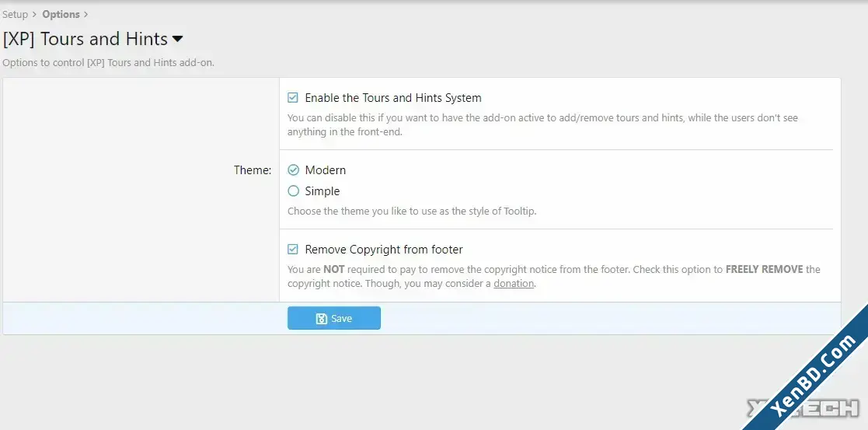Image resolution: width=868 pixels, height=430 pixels.
Task: Click the 'Theme:' option label
Action: [253, 170]
